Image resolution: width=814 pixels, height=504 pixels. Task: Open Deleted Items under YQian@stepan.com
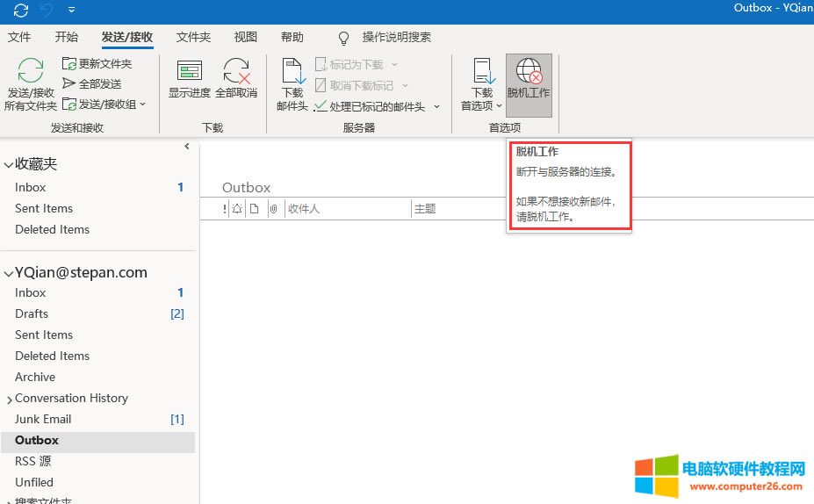coord(97,356)
